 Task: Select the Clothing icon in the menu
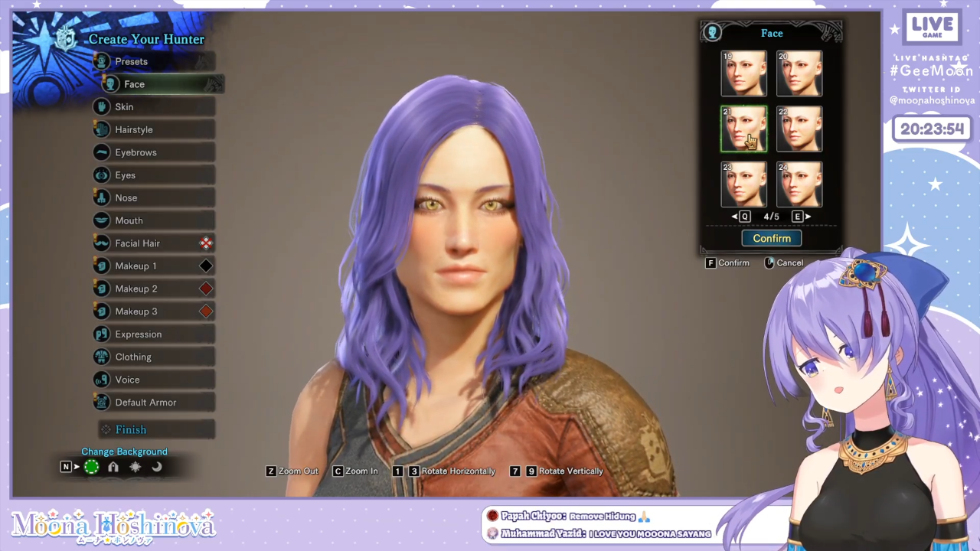pos(102,357)
